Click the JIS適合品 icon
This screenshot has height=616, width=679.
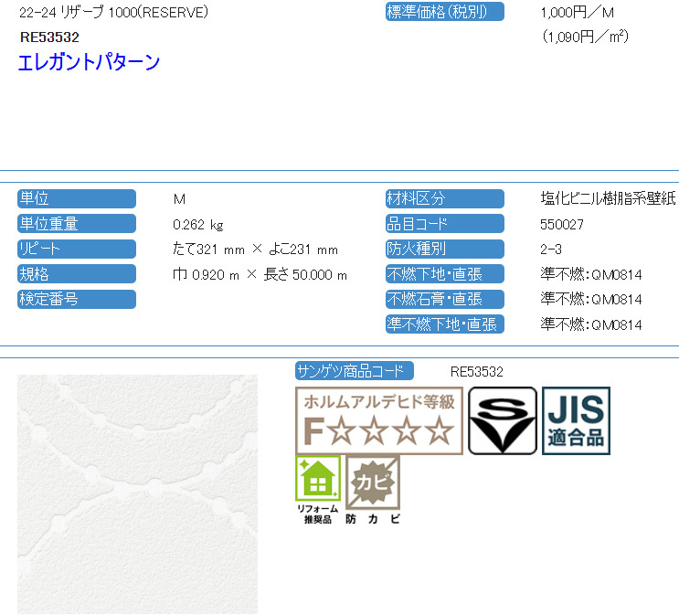[x=576, y=420]
